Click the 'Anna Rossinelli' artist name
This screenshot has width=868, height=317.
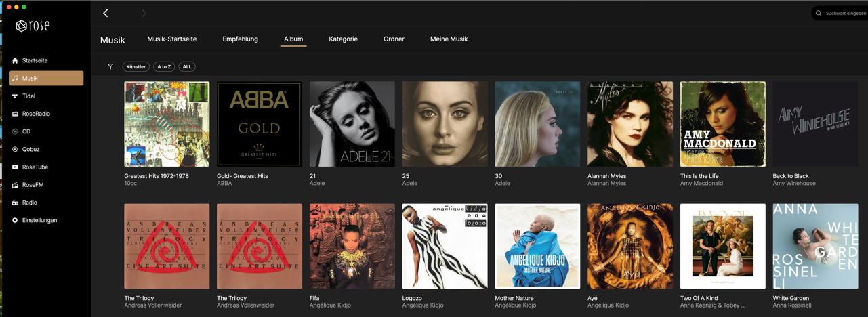pyautogui.click(x=793, y=305)
